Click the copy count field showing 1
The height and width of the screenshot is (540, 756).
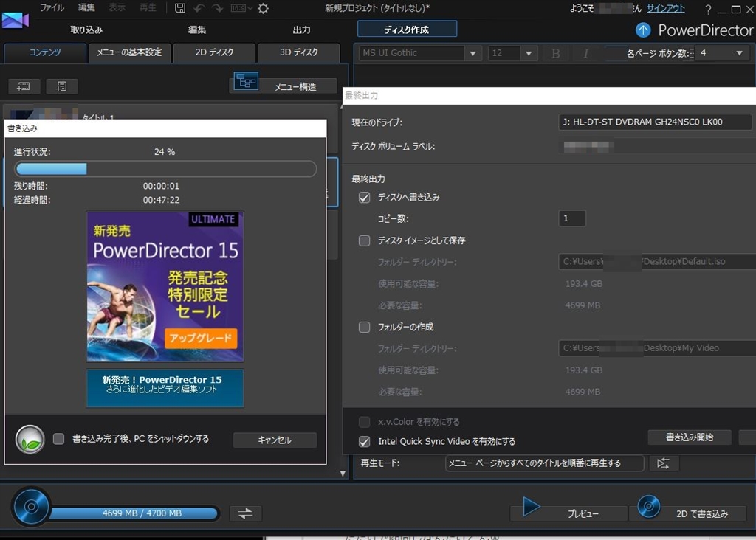pos(572,218)
